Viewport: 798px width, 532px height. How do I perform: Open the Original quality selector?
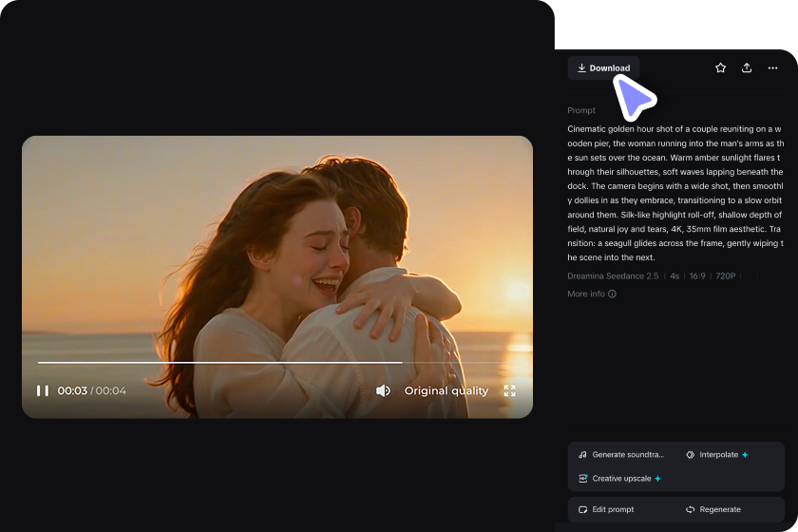pyautogui.click(x=446, y=390)
